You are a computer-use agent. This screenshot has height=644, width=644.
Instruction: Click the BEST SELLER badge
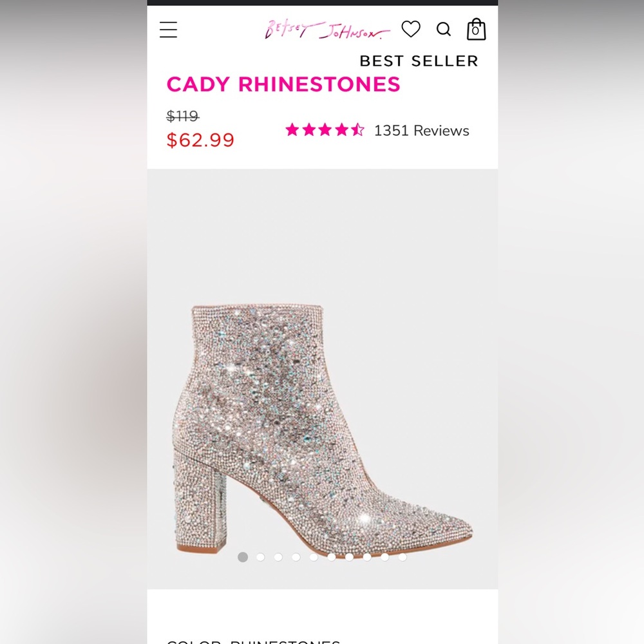click(x=418, y=61)
